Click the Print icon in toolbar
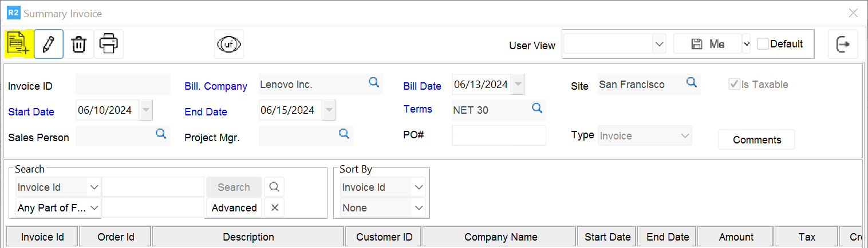Screen dimensions: 868x248 (x=109, y=44)
